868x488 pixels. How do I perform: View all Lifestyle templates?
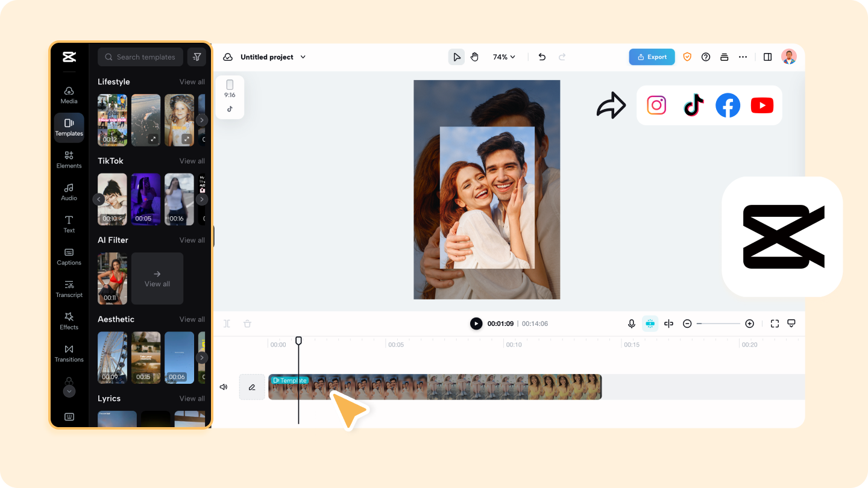192,82
